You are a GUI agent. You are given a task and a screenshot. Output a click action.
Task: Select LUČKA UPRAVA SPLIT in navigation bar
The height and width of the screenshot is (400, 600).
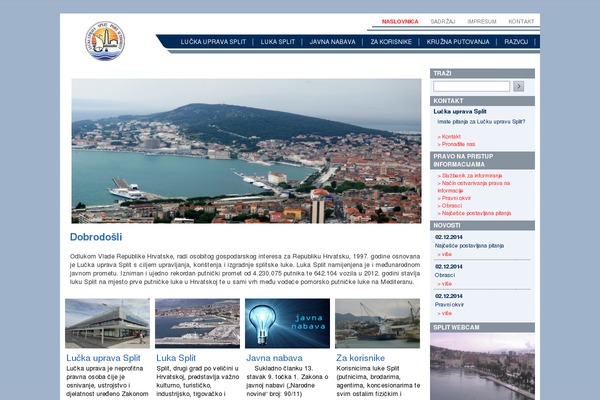[213, 42]
